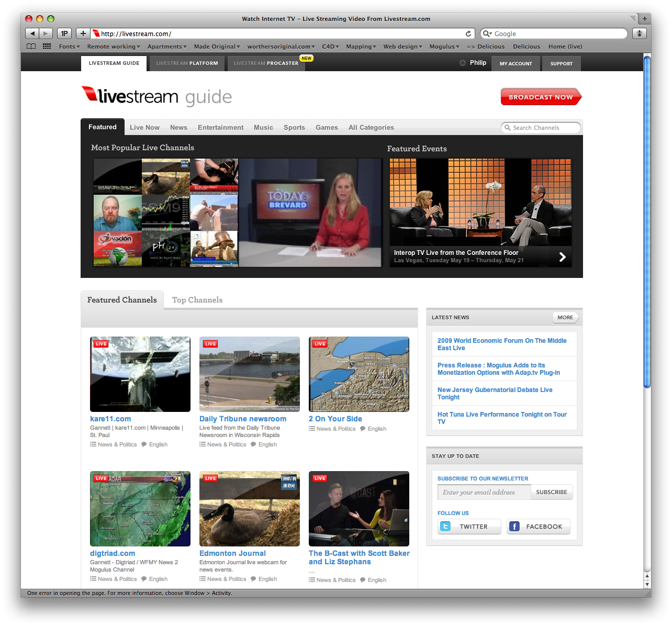The width and height of the screenshot is (672, 626).
Task: Open the kare11.com channel link
Action: pyautogui.click(x=110, y=419)
